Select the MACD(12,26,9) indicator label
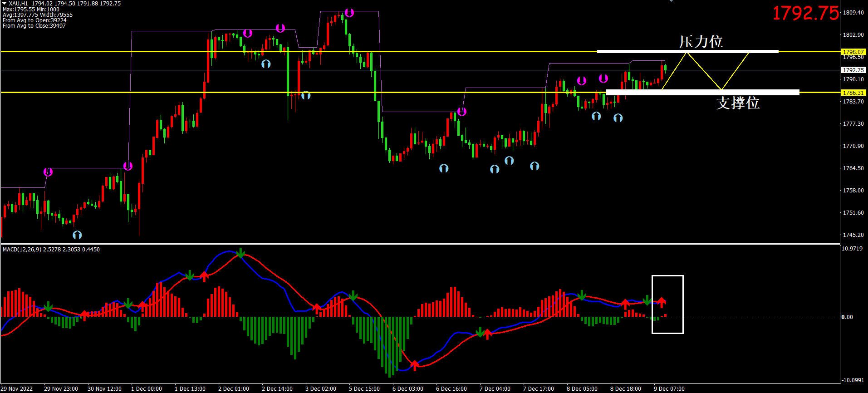 click(x=22, y=250)
